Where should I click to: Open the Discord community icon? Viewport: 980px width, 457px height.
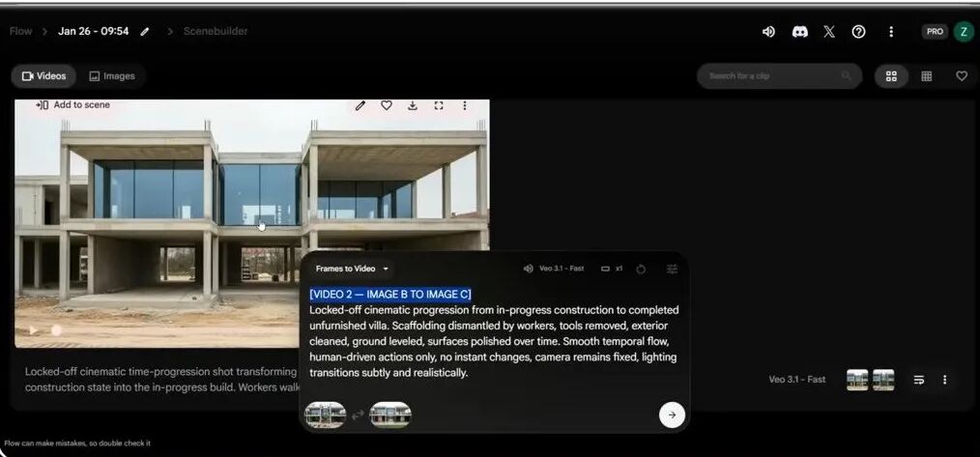(x=799, y=31)
